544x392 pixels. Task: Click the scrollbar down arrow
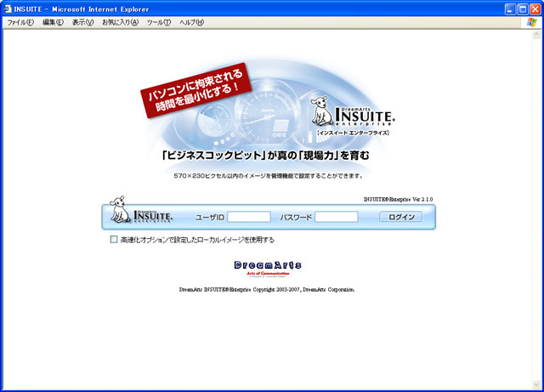[536, 384]
